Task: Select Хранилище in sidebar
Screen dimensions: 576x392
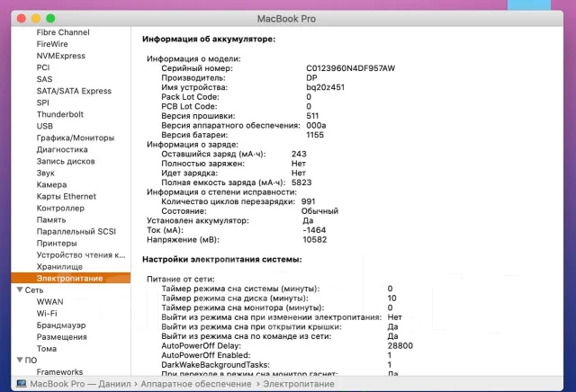Action: pyautogui.click(x=59, y=267)
